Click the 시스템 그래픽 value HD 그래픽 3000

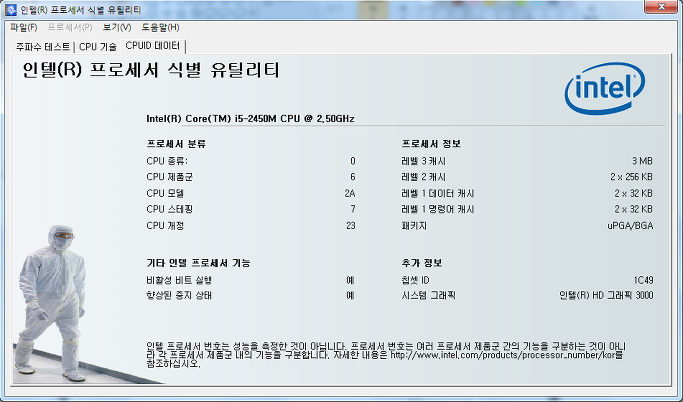(606, 295)
